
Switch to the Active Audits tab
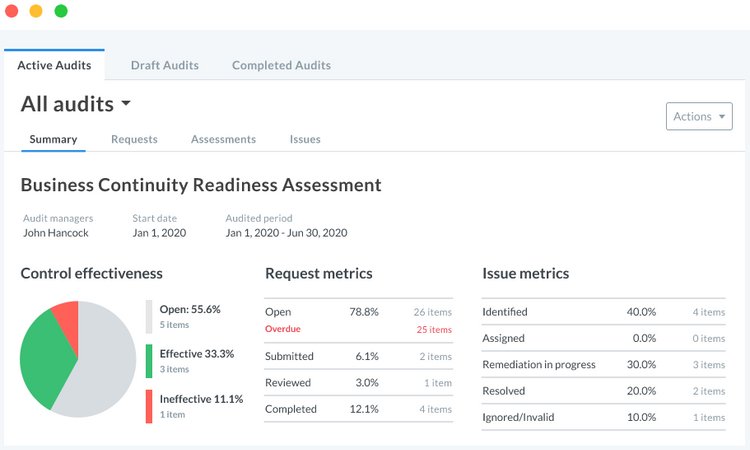click(x=54, y=65)
